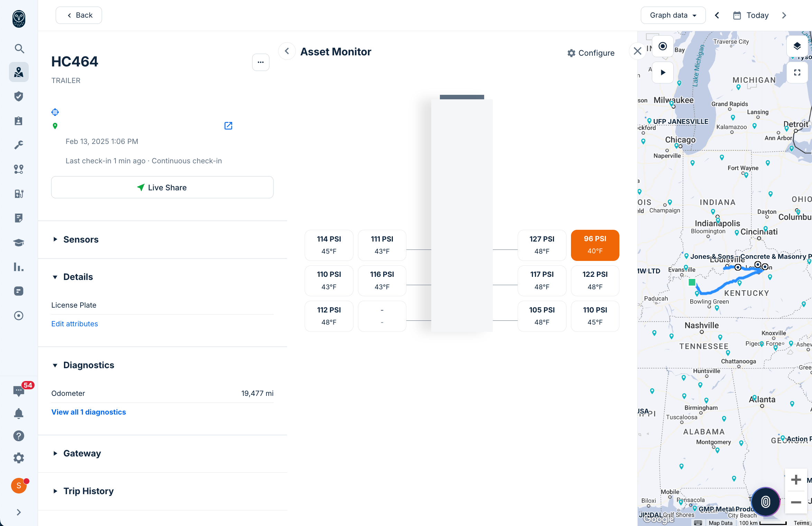Expand the Trip History section
Image resolution: width=812 pixels, height=526 pixels.
point(89,491)
